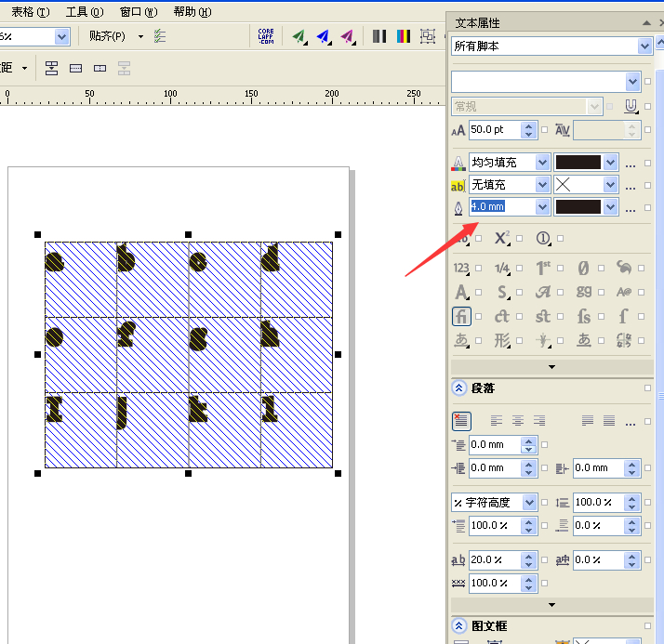Viewport: 664px width, 644px height.
Task: Open the 窗口(W) menu
Action: 139,12
